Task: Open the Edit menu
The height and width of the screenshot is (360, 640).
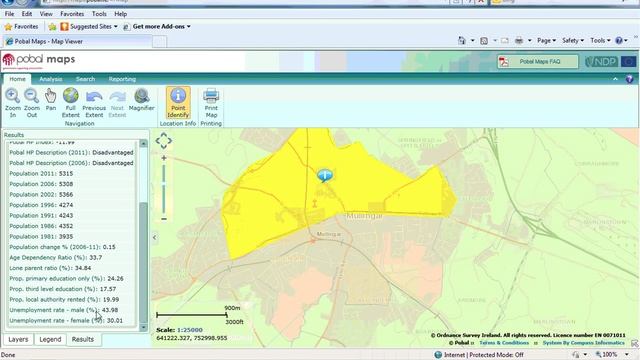Action: [x=27, y=14]
